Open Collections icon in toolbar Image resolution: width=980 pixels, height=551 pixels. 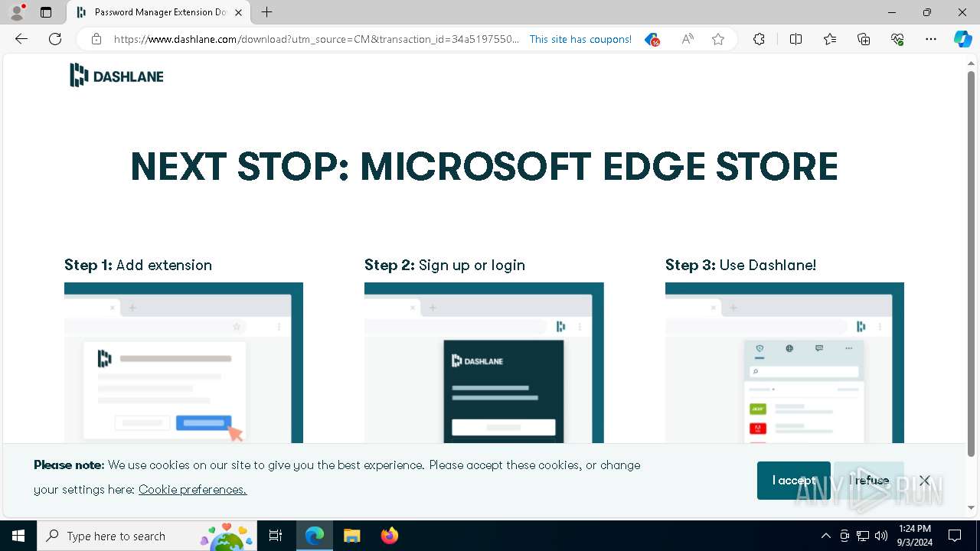864,39
